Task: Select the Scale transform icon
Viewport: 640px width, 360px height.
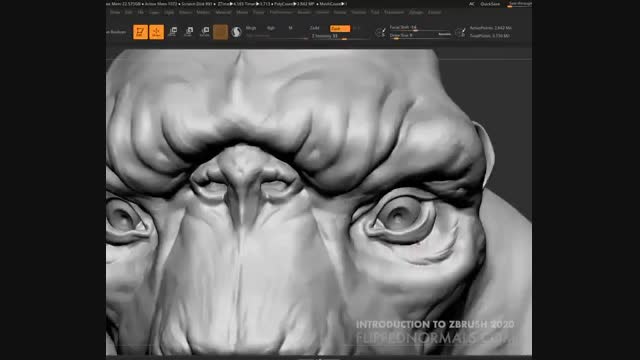Action: point(189,31)
